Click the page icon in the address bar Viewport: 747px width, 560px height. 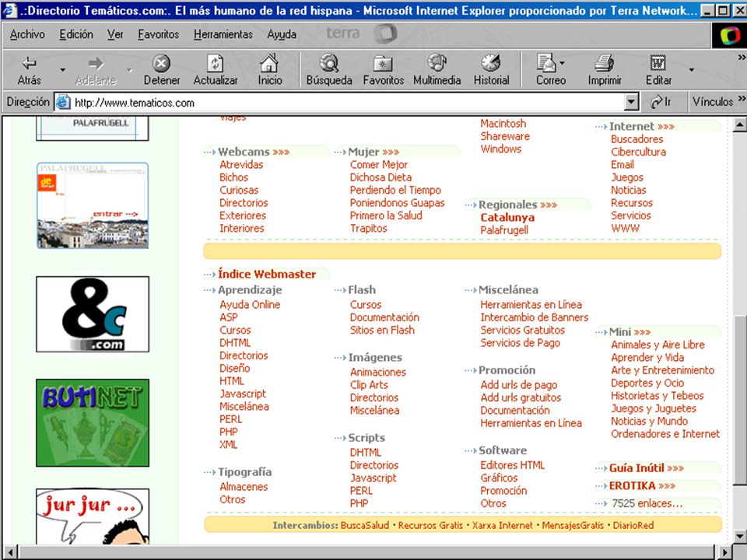click(x=63, y=103)
